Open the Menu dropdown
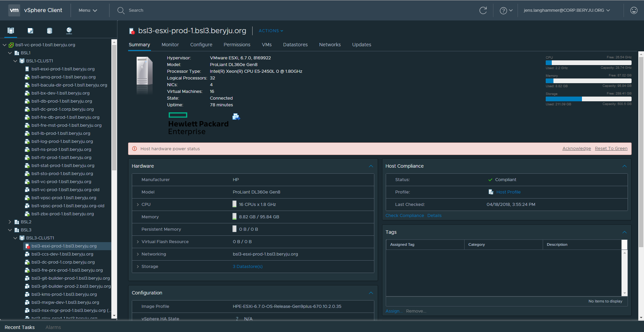 click(88, 10)
